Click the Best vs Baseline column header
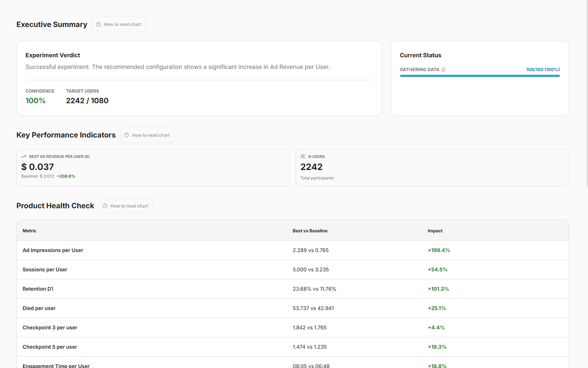The width and height of the screenshot is (588, 368). (310, 231)
